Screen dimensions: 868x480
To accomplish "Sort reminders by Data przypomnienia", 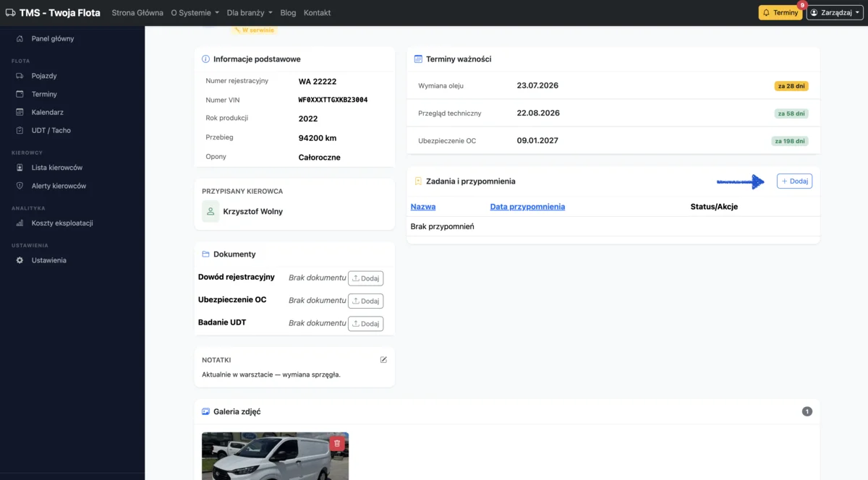I will 527,207.
